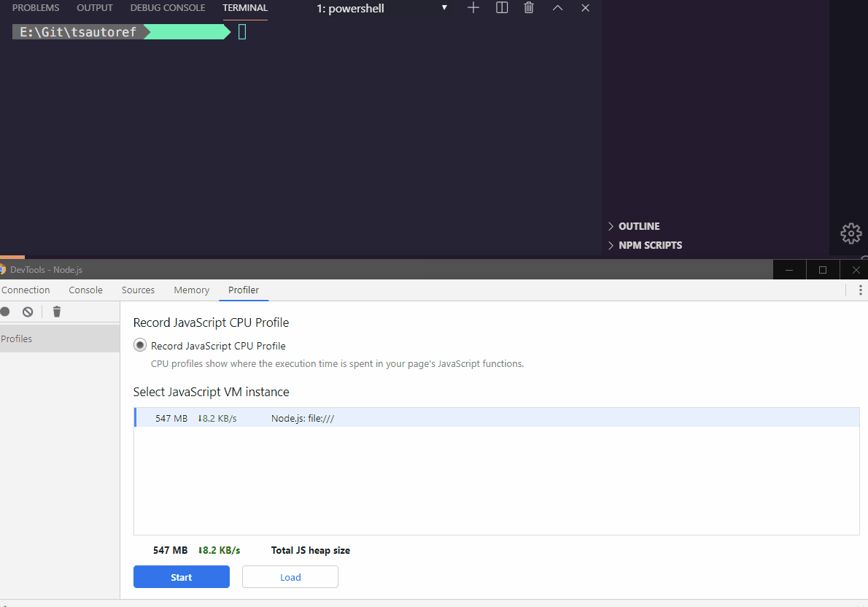Split the terminal panel
This screenshot has width=868, height=607.
click(502, 8)
